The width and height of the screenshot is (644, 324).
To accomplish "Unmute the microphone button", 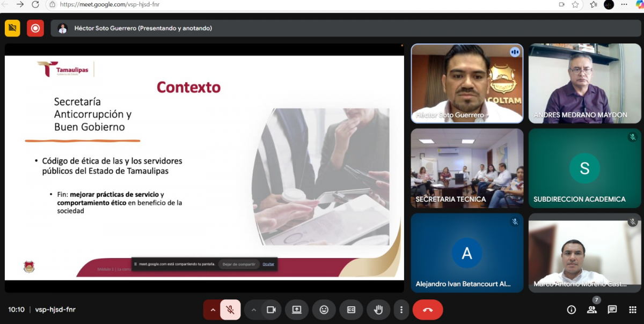I will [230, 310].
